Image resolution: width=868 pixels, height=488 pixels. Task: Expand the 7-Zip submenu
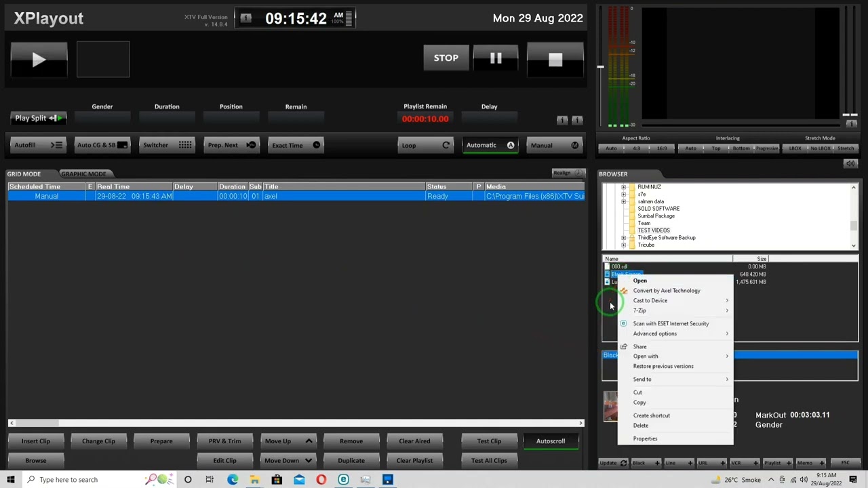tap(675, 310)
